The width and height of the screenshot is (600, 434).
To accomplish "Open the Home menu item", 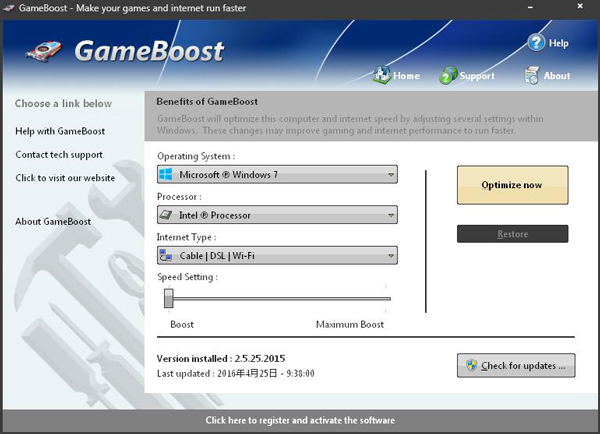I will [x=396, y=75].
